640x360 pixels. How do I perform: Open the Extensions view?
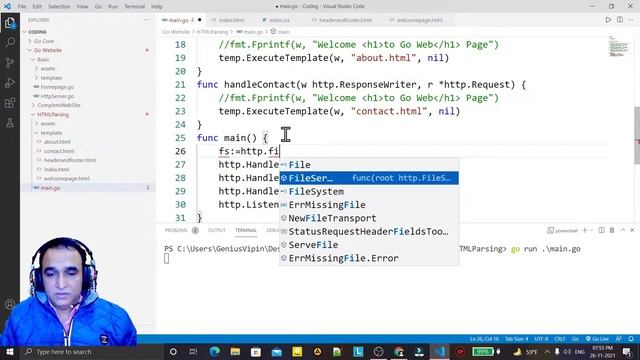pos(10,102)
